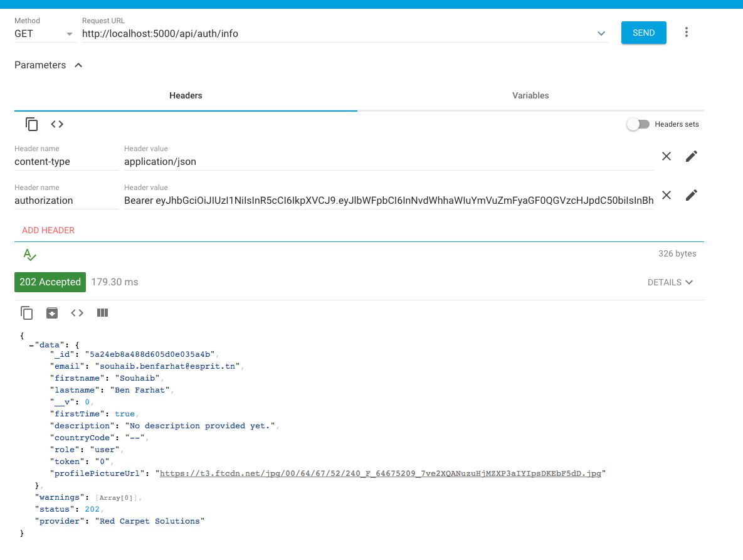Click ADD HEADER to create a header
Viewport: 743px width, 560px height.
[48, 230]
